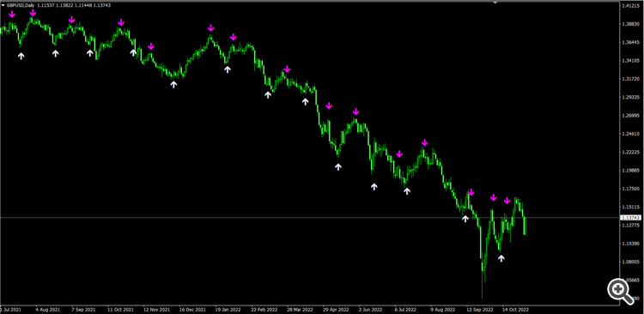Click the 1.19885 price scale label
This screenshot has height=314, width=644.
630,171
